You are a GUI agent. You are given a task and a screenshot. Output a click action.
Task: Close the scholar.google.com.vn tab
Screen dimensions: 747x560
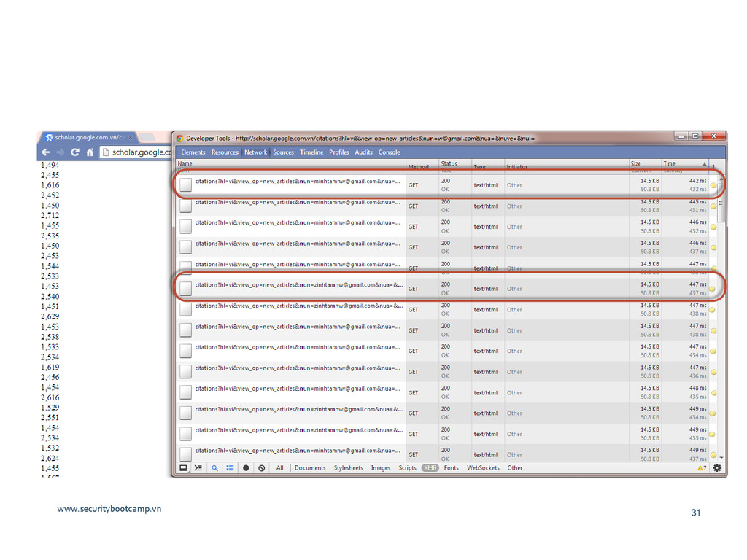pos(131,138)
